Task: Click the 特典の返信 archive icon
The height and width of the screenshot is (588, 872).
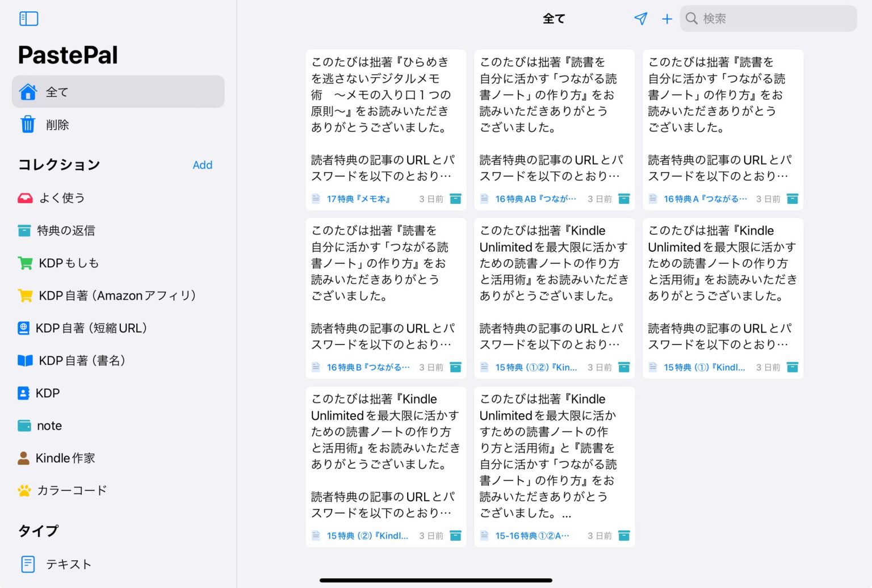Action: [x=24, y=230]
